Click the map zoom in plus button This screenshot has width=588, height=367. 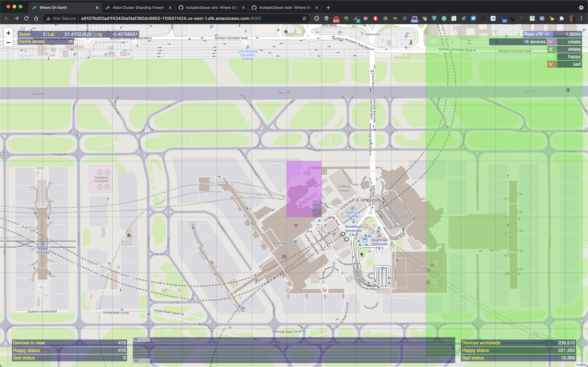8,33
